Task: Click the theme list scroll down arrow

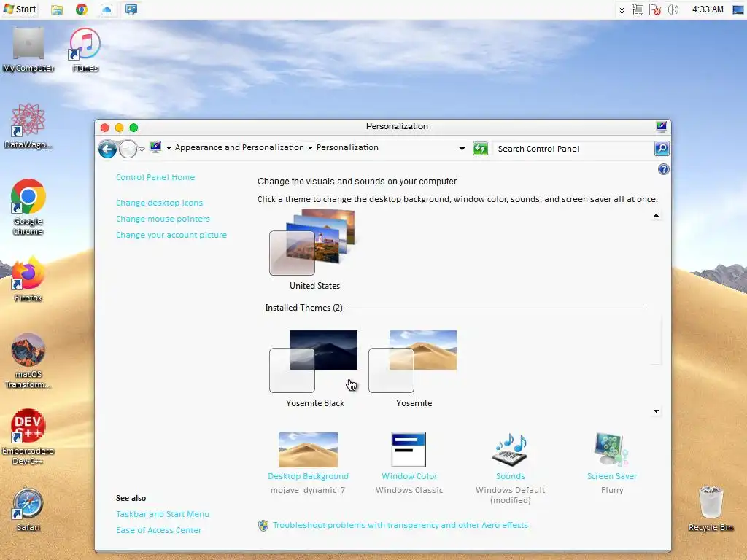Action: click(656, 411)
